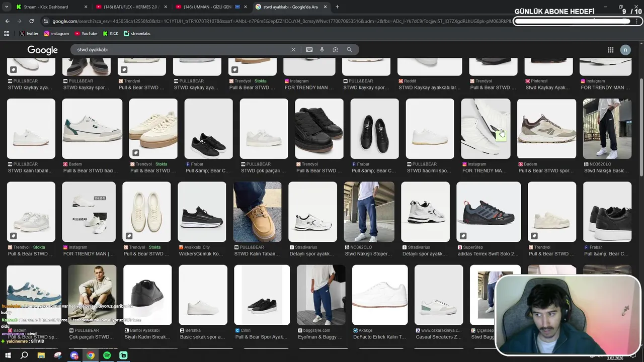Open Windows taskbar search
Screen dimensions: 644x362
point(24,355)
